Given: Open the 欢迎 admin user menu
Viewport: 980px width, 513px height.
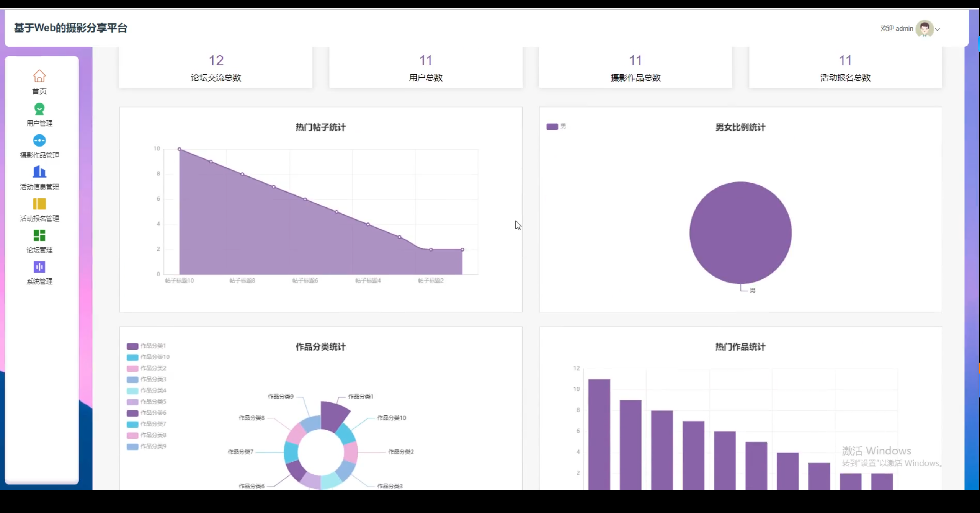Looking at the screenshot, I should pyautogui.click(x=897, y=29).
